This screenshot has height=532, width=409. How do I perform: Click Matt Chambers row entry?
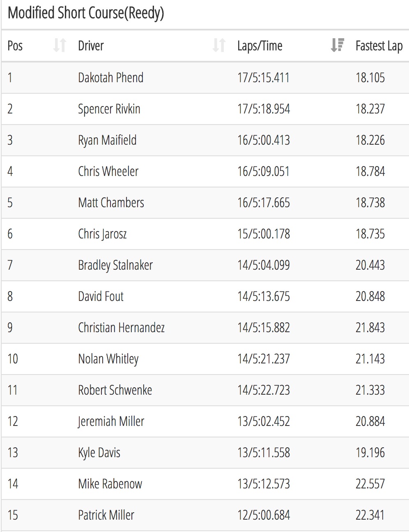(205, 203)
